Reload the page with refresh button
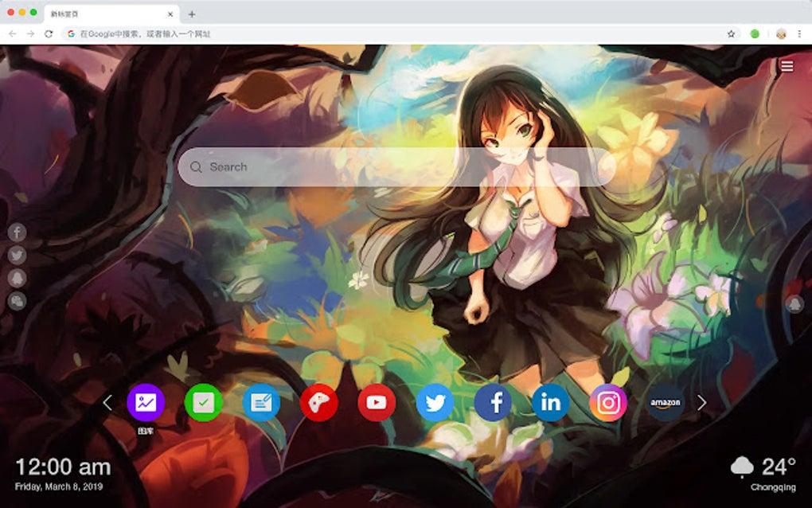The width and height of the screenshot is (812, 508). click(x=49, y=33)
